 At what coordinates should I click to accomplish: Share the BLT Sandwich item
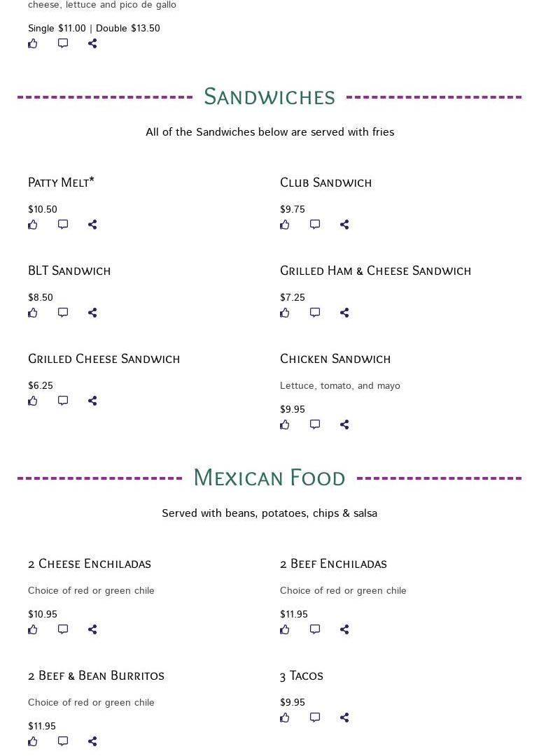[x=92, y=313]
